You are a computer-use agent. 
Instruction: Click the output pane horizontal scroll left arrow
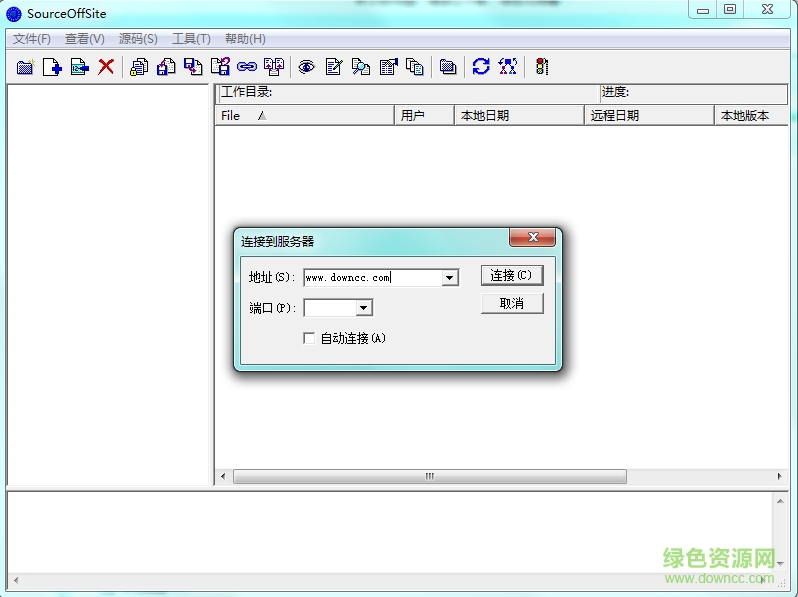point(16,580)
